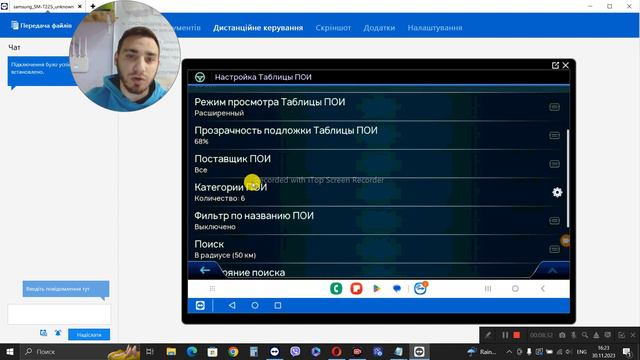Open the Додатки tab
The image size is (640, 360).
379,28
